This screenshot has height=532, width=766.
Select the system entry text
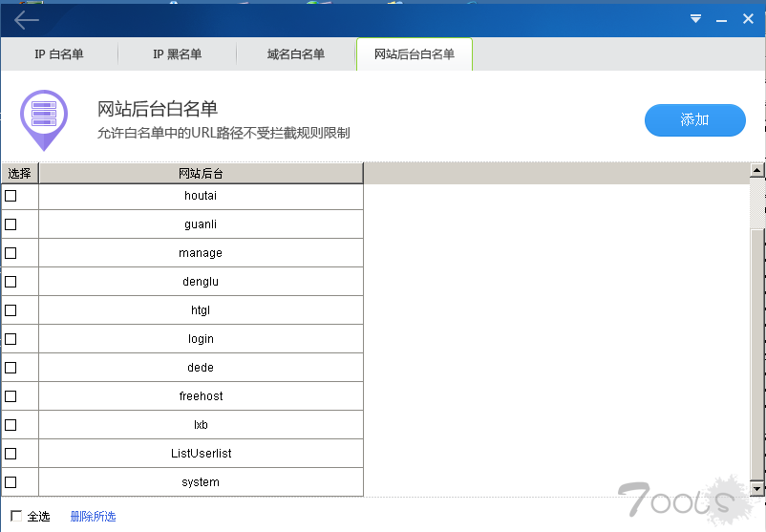(201, 482)
